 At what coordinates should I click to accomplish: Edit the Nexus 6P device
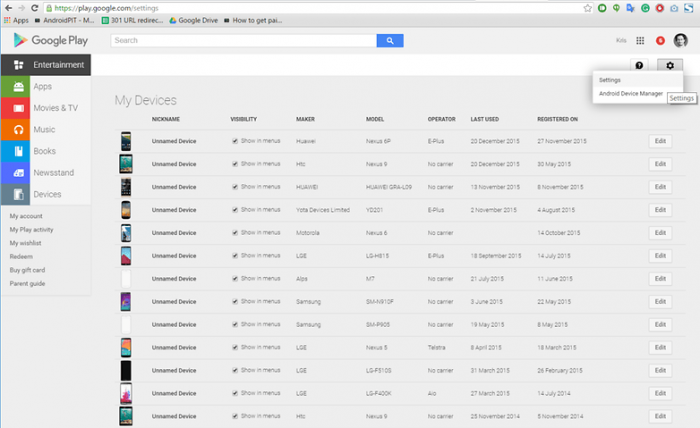click(x=660, y=141)
